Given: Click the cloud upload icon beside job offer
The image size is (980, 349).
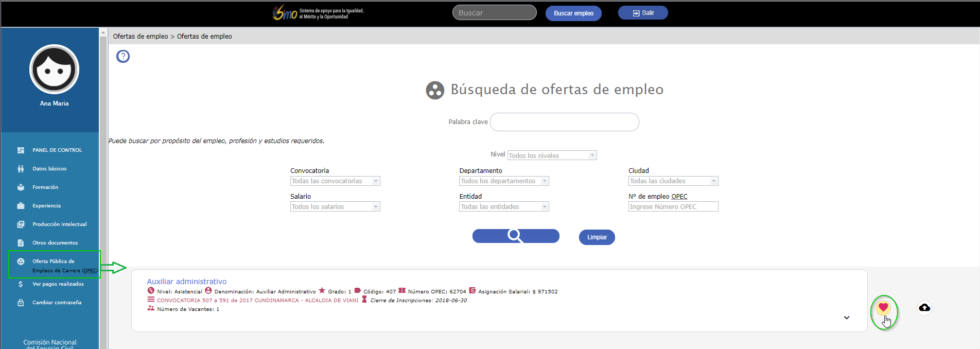Looking at the screenshot, I should [x=924, y=308].
